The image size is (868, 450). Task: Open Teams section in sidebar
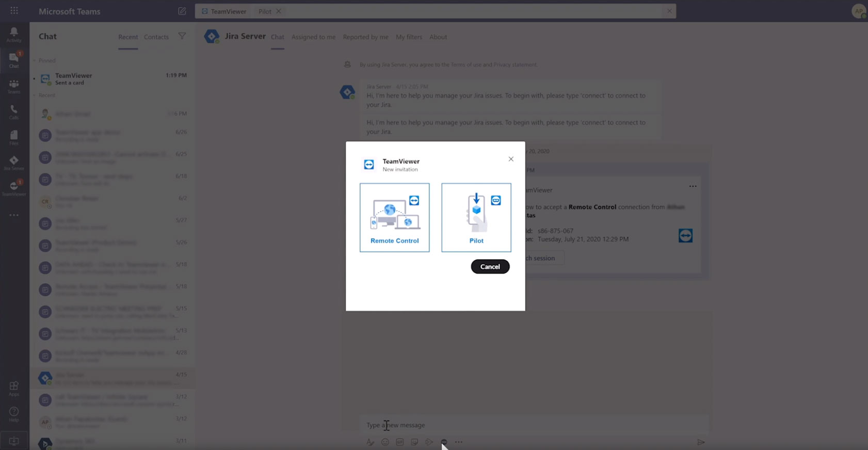14,86
